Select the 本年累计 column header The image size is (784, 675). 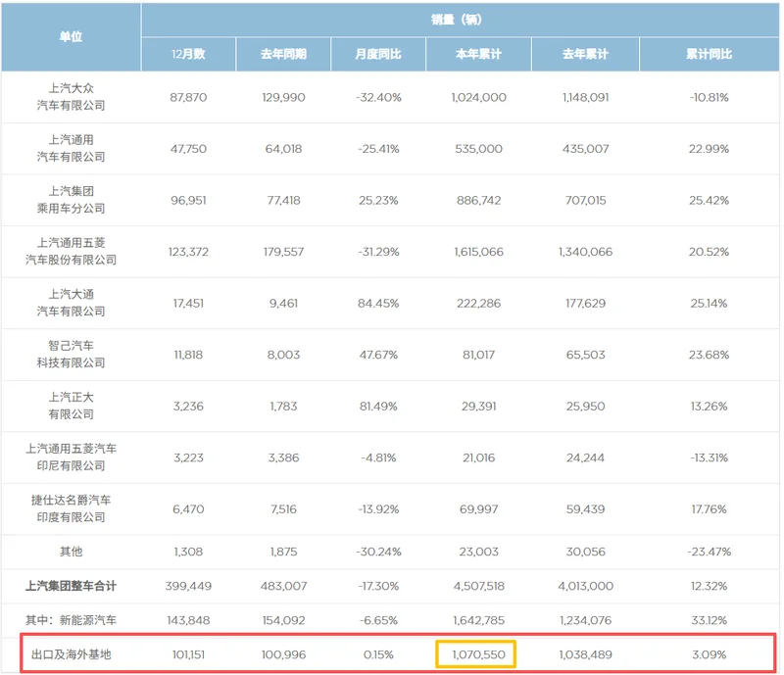477,54
